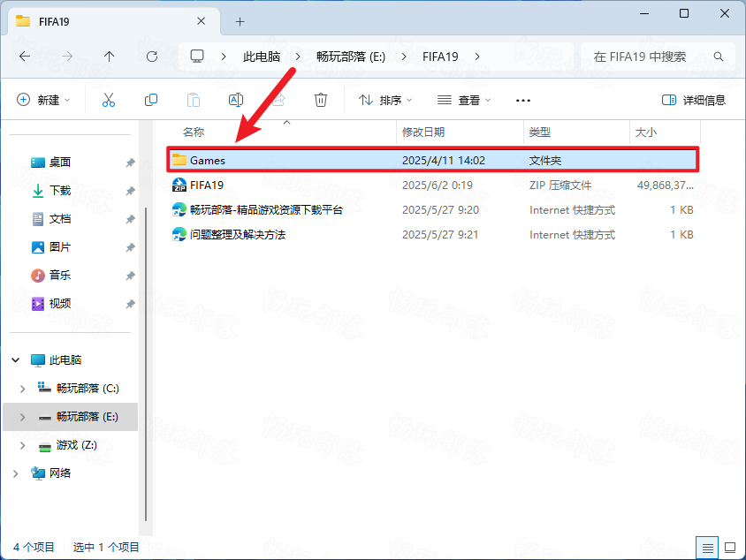Screen dimensions: 746x560
Task: Open the 新建 dropdown menu
Action: click(43, 100)
